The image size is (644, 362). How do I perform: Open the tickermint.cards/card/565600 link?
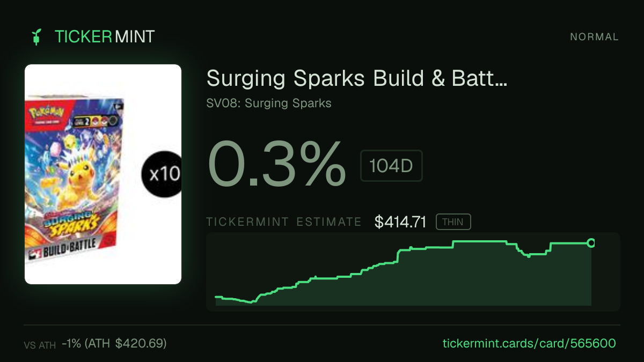pos(529,343)
